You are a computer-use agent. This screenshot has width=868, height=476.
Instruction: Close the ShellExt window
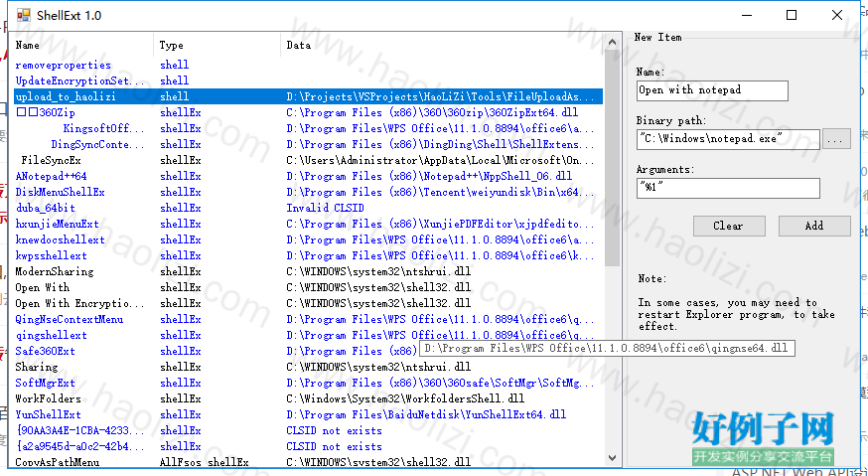coord(837,15)
